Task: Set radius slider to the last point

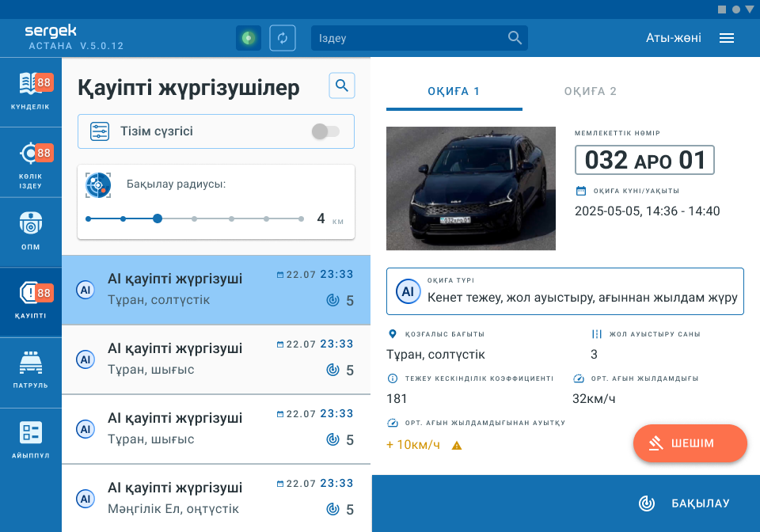Action: (x=301, y=218)
